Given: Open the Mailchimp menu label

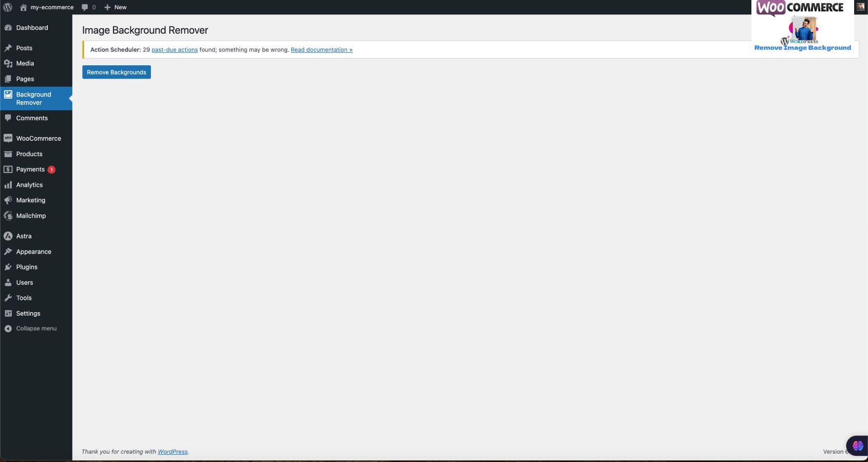Looking at the screenshot, I should 31,216.
